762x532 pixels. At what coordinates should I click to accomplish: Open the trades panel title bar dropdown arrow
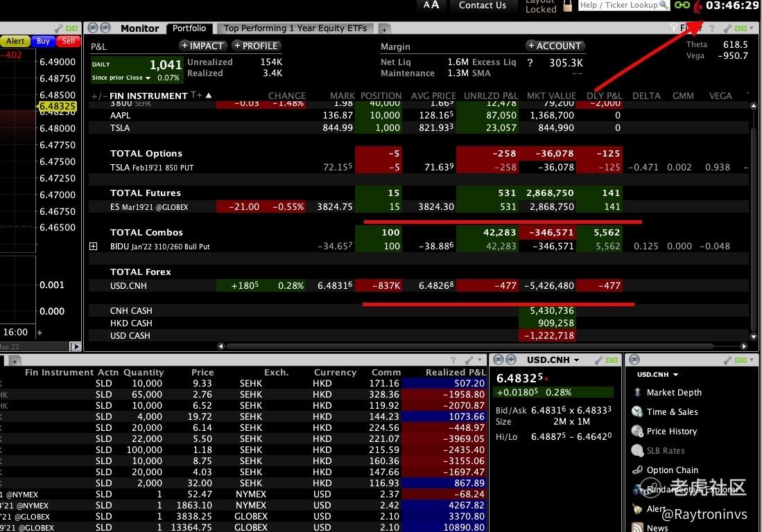(x=480, y=360)
